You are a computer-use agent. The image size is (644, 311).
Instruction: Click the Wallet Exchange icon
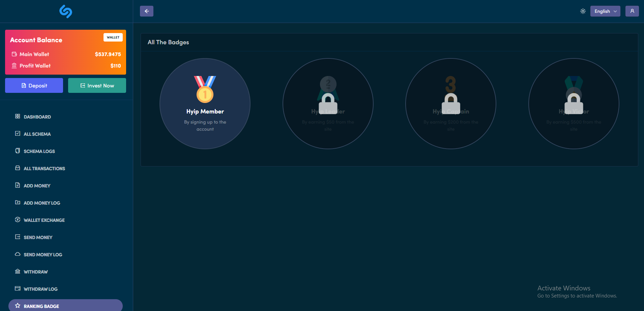(x=18, y=219)
